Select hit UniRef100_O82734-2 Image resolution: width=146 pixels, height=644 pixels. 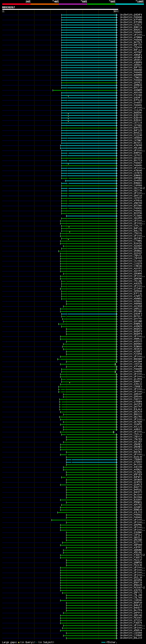[133, 188]
